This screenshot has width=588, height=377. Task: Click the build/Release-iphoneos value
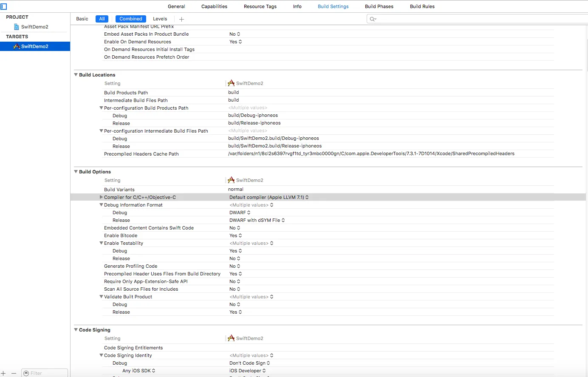point(254,123)
